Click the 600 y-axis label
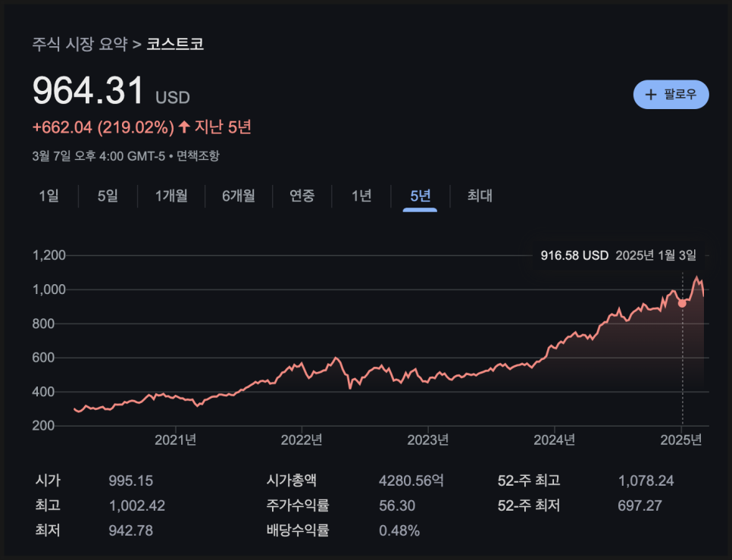This screenshot has height=560, width=732. [43, 358]
